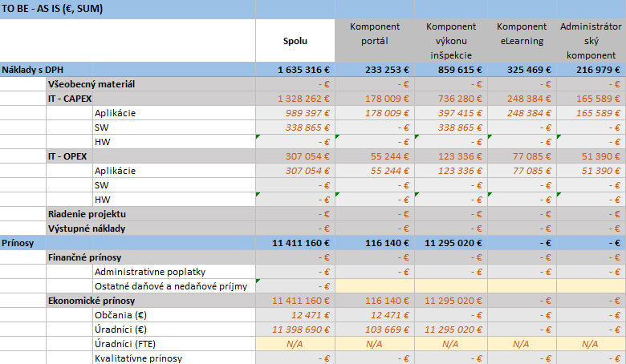
Task: Select cell 216 979 € in Náklady row
Action: 591,70
